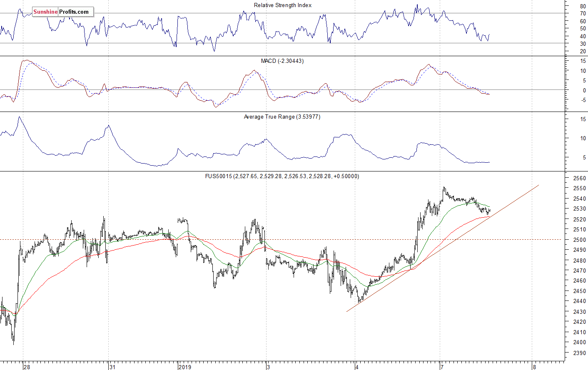Click the FUS50015 price chart title
The height and width of the screenshot is (370, 588).
(x=282, y=176)
